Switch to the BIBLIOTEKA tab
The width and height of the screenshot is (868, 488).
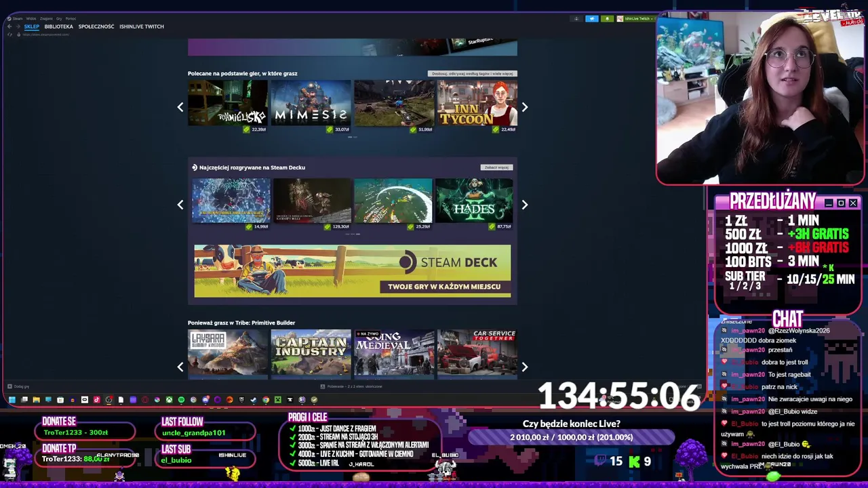(x=59, y=26)
